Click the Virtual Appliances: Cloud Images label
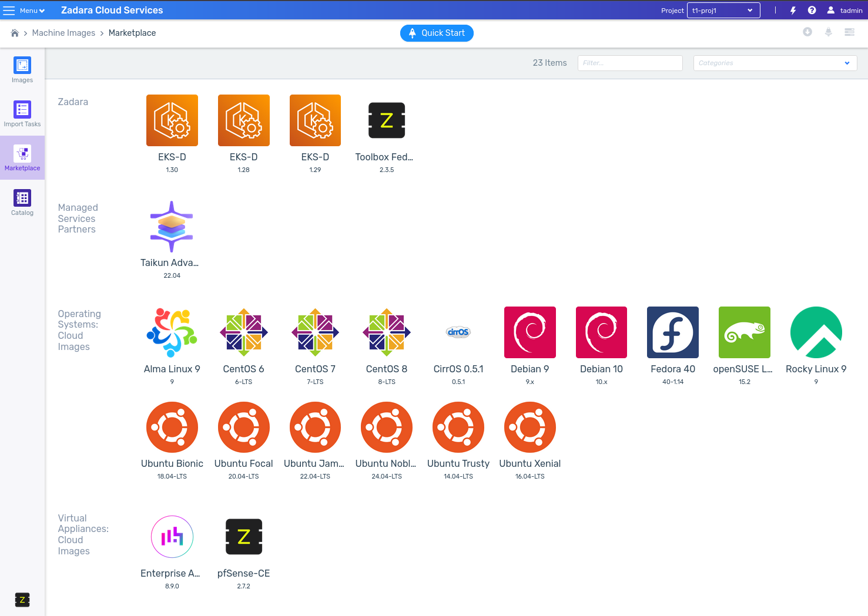 pyautogui.click(x=83, y=534)
